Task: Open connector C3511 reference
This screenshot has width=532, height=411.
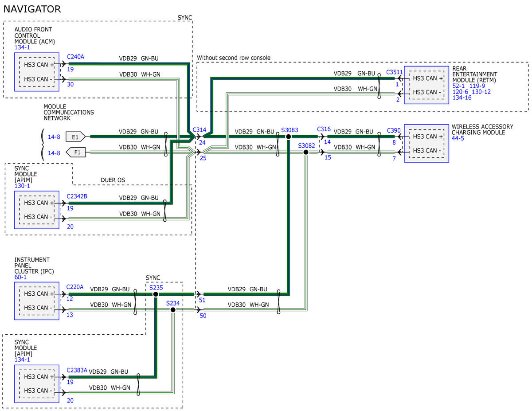Action: (394, 71)
